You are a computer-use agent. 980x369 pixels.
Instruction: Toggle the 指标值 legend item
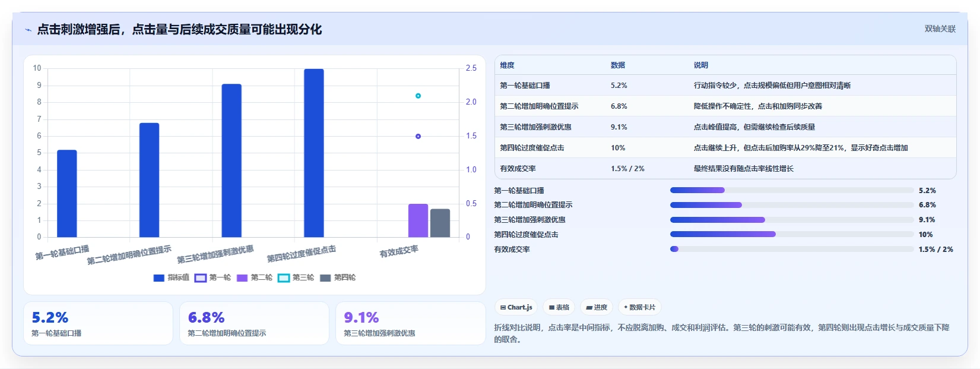(x=171, y=277)
